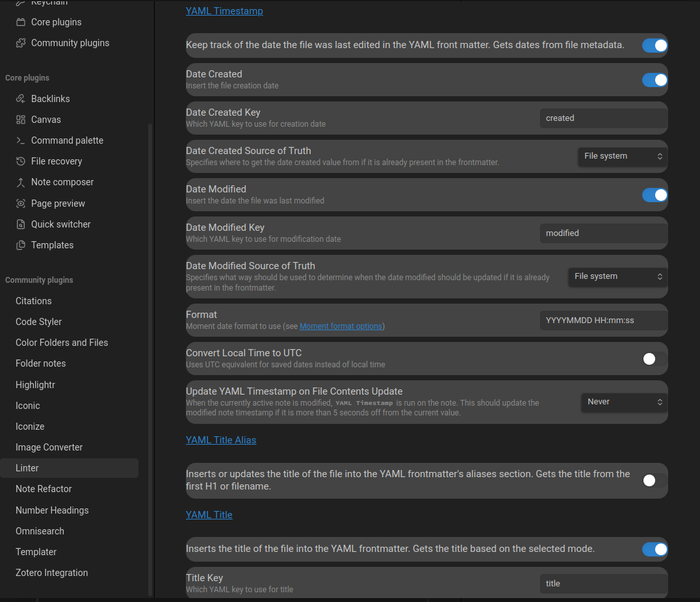Enable the YAML Title Alias toggle

click(x=655, y=480)
